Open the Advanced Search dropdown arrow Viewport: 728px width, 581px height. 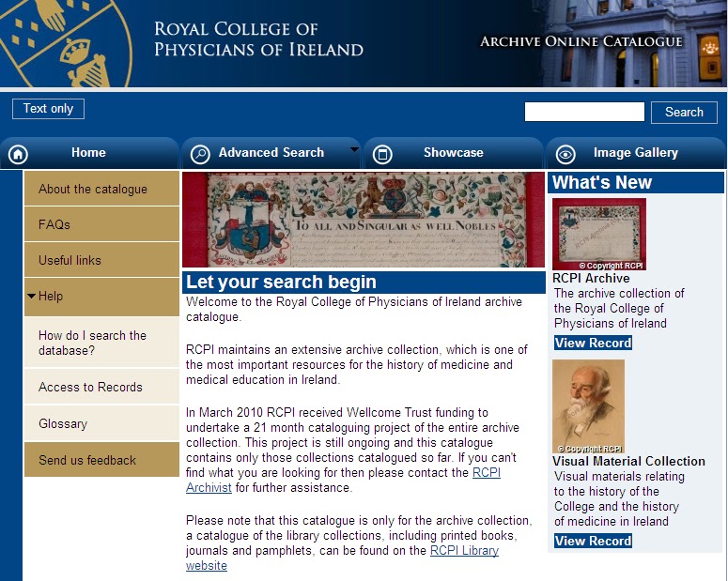tap(354, 149)
